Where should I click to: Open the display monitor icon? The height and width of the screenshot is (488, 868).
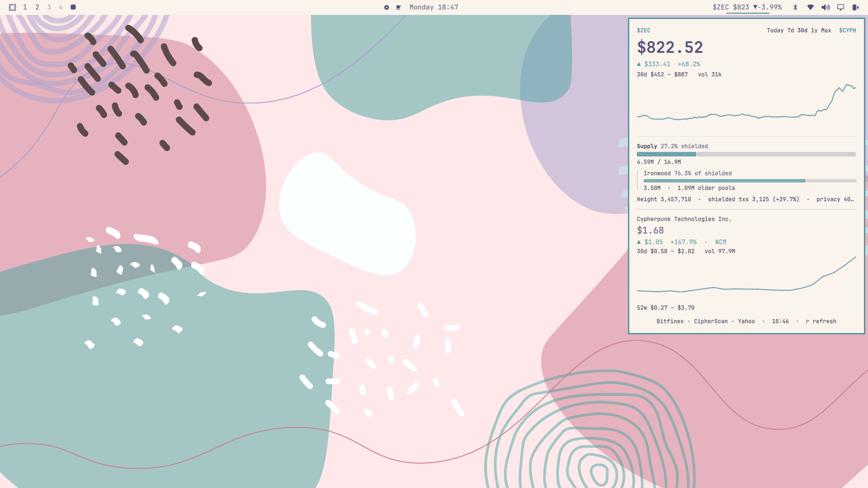[x=841, y=7]
